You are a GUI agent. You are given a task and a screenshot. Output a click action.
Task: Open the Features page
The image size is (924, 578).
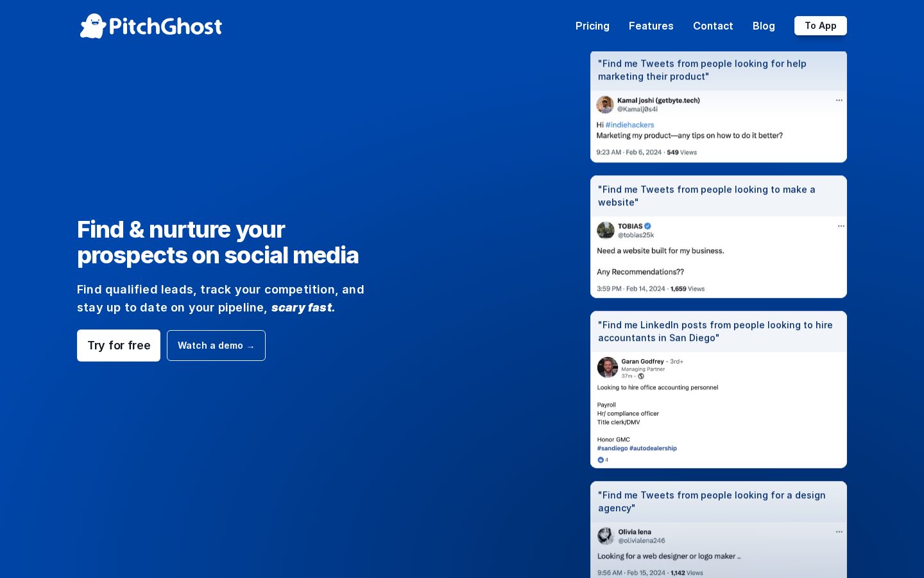tap(651, 26)
